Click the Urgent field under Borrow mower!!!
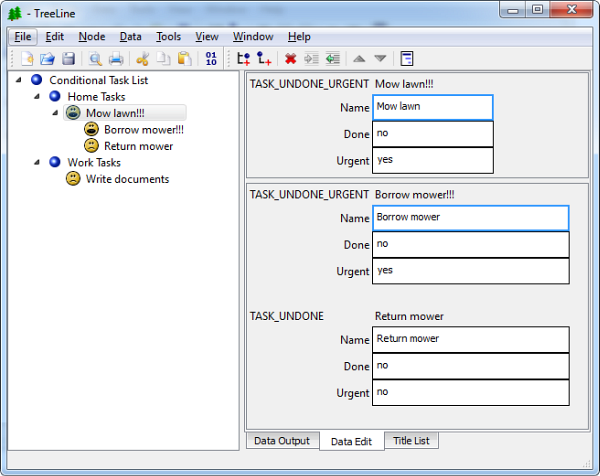Viewport: 600px width, 476px height. pos(471,271)
